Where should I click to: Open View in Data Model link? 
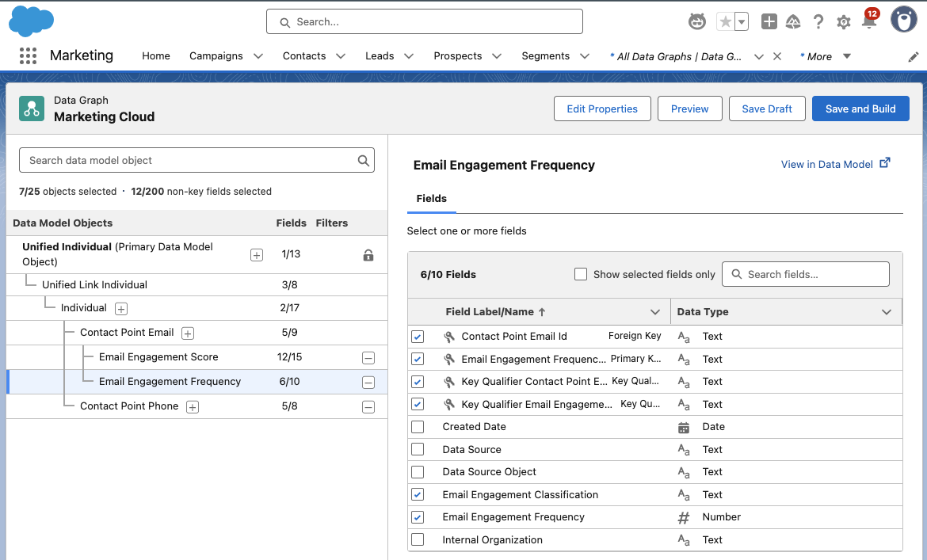[x=835, y=164]
